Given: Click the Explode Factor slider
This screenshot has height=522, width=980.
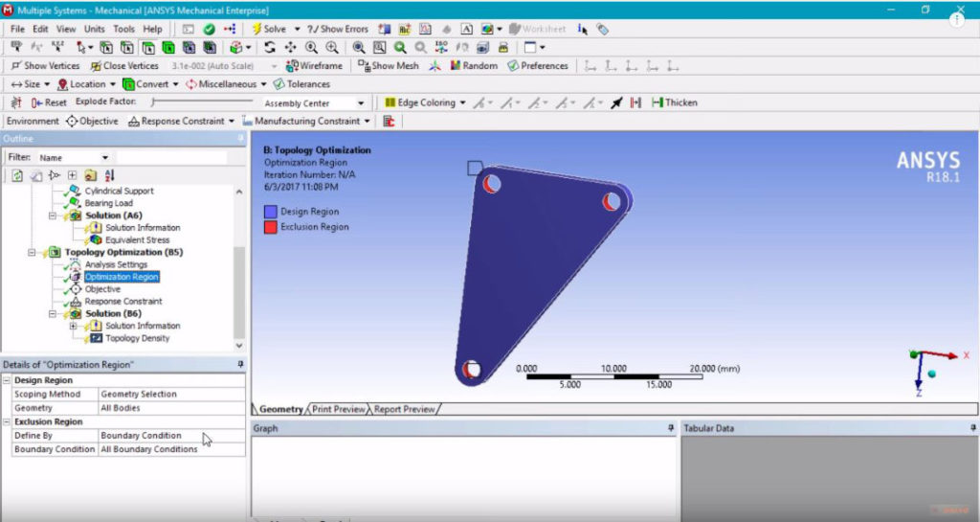Looking at the screenshot, I should (203, 102).
